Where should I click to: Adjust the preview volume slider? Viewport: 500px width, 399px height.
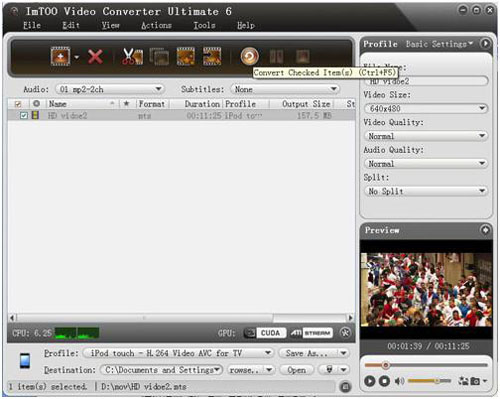[x=429, y=381]
